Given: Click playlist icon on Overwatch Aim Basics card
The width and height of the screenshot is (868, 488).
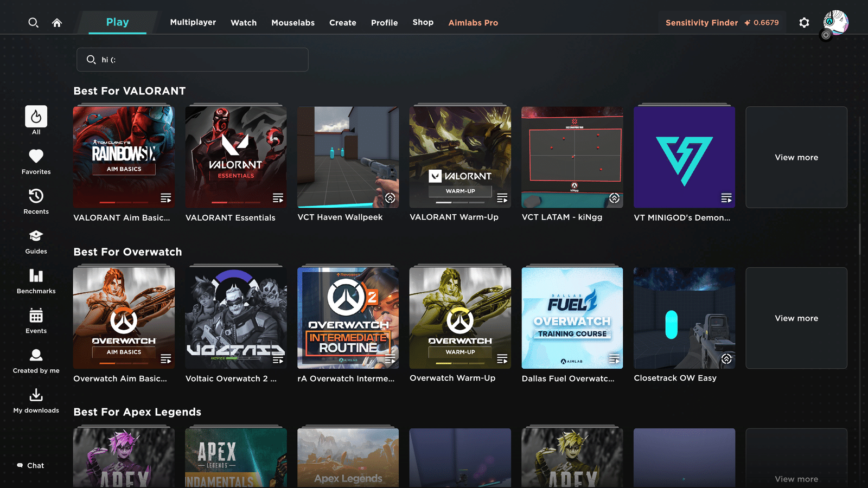Looking at the screenshot, I should pos(166,359).
